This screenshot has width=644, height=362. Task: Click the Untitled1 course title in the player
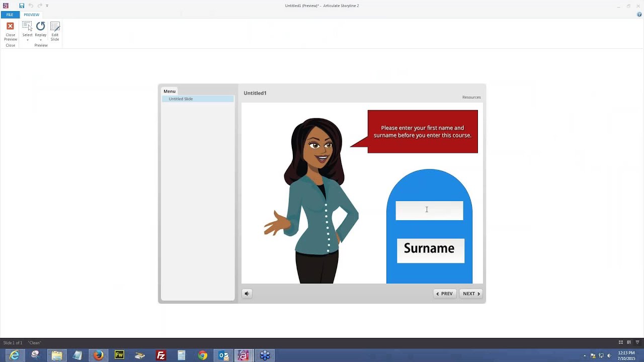pyautogui.click(x=255, y=93)
